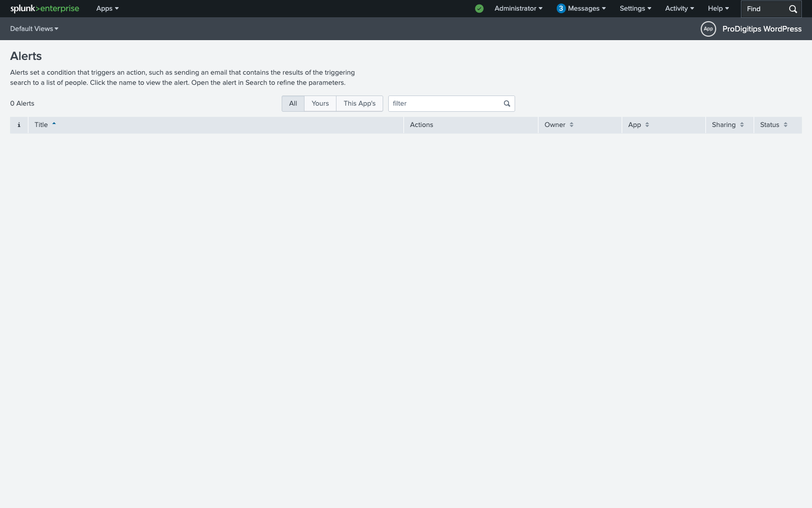Click the blue 3 messages badge
The width and height of the screenshot is (812, 508).
pyautogui.click(x=561, y=9)
